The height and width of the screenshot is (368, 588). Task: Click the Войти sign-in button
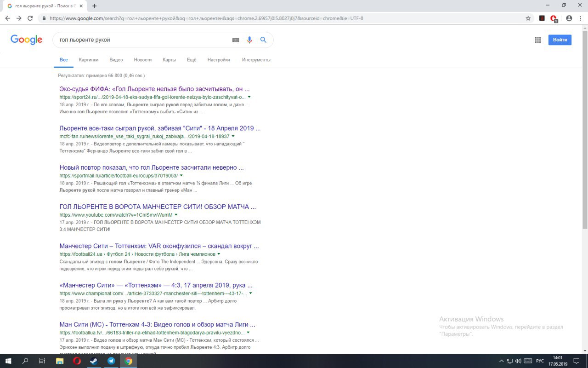tap(560, 40)
